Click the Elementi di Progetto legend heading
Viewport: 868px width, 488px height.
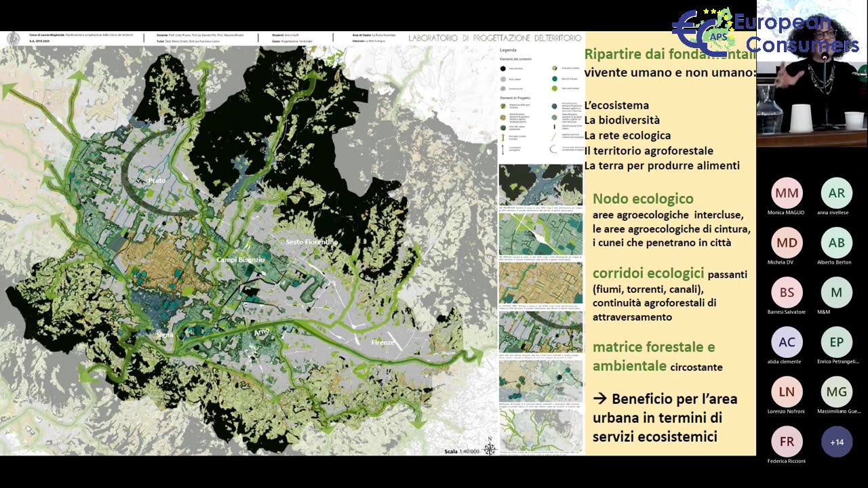click(x=514, y=99)
